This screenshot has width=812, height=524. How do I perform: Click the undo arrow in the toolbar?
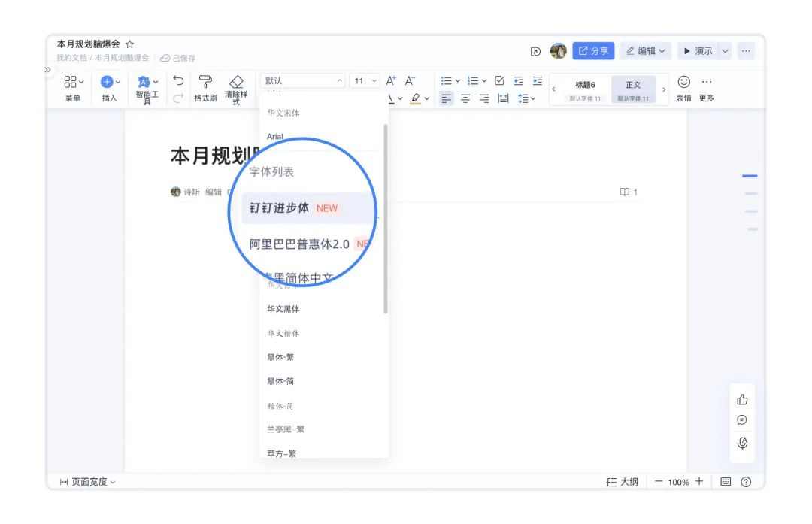tap(178, 80)
